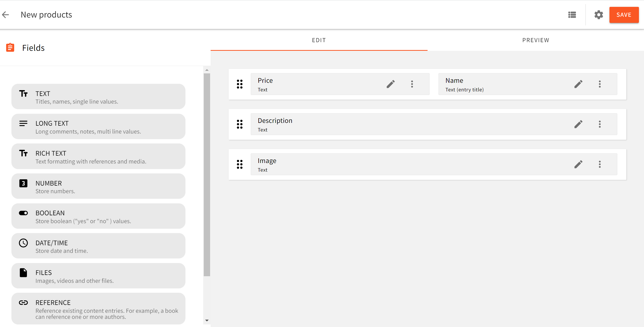Open more options for Name field
The image size is (644, 327).
(600, 84)
